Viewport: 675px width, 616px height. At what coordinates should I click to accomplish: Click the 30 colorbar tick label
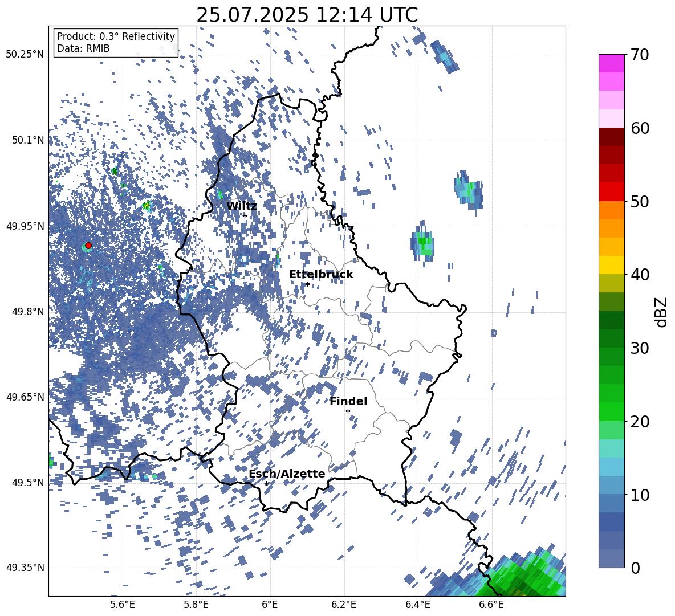640,348
